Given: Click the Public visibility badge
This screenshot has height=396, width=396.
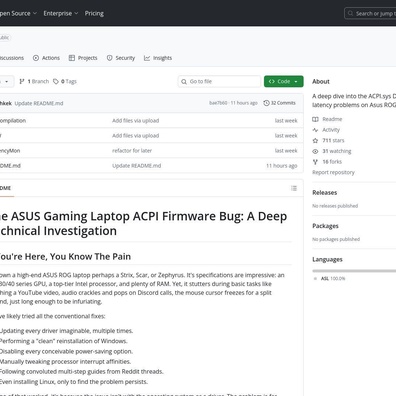Looking at the screenshot, I should 5,37.
